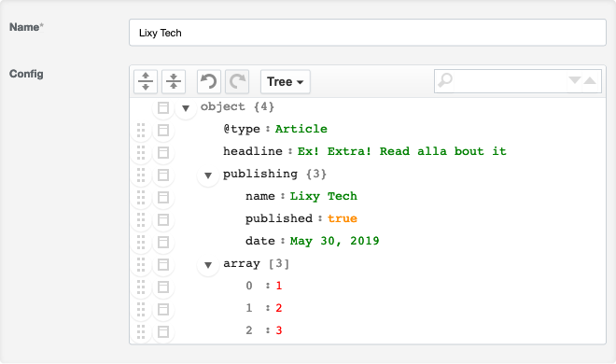Select the 'true' value of published

point(343,218)
